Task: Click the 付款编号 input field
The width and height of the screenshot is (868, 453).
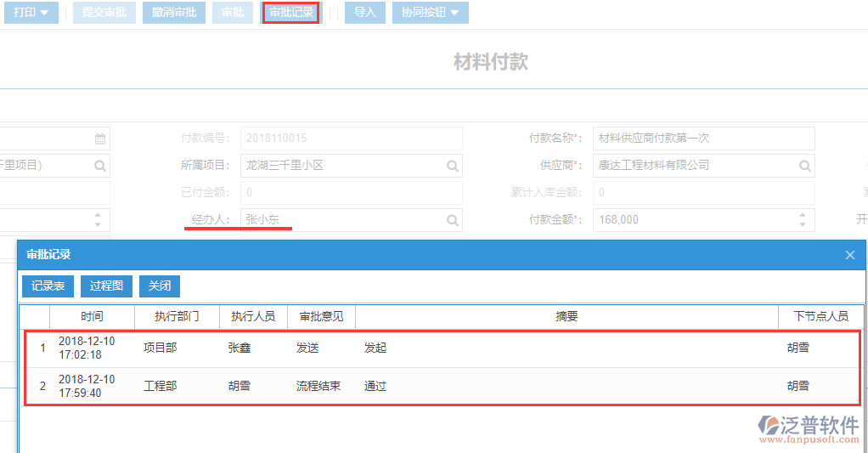Action: point(352,139)
